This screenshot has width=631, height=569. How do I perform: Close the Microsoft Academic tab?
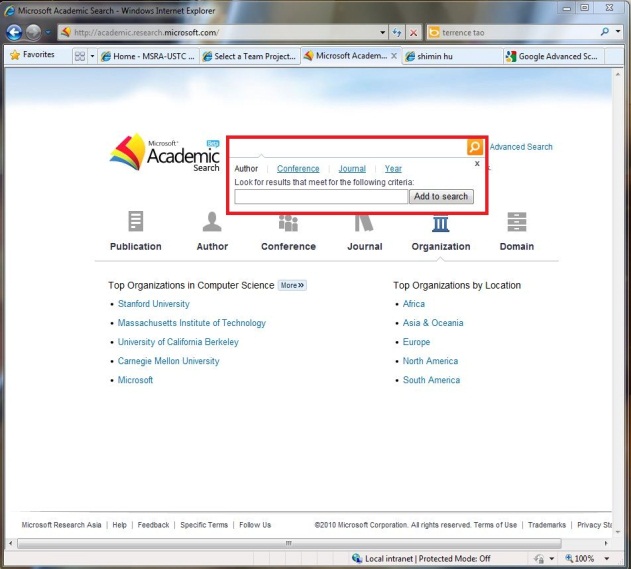tap(394, 56)
